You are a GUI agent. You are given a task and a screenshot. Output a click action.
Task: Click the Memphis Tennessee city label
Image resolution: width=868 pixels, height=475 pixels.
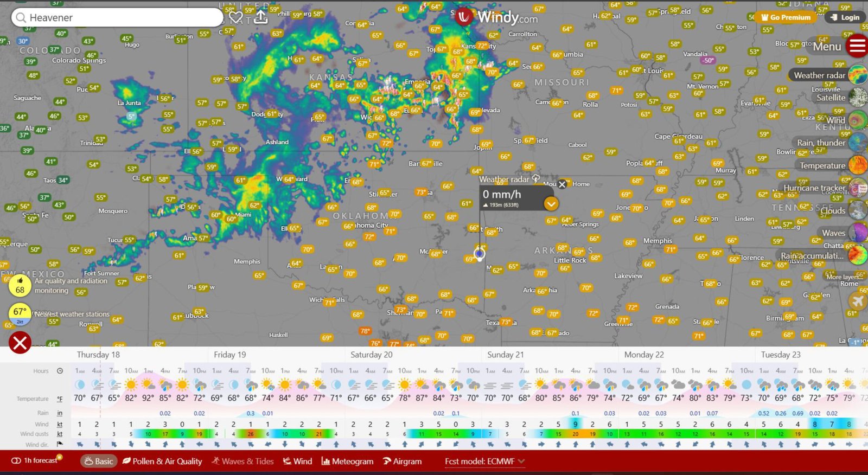pos(658,241)
